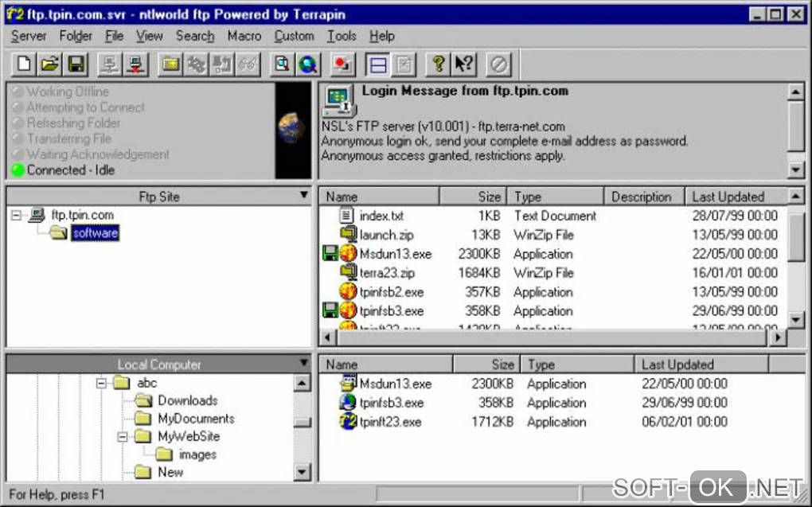The width and height of the screenshot is (812, 507).
Task: Click the greyed Stop/cancel circle icon
Action: (x=498, y=64)
